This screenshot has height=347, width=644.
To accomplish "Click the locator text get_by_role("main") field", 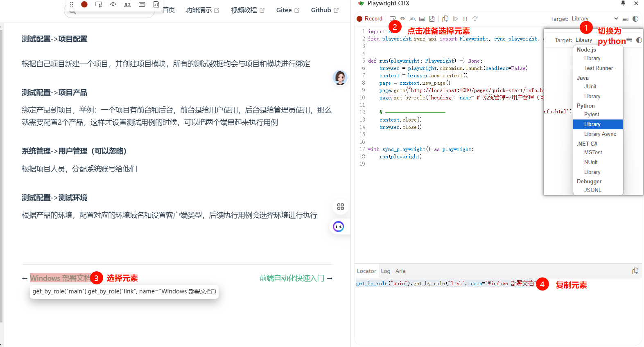I will [x=446, y=283].
